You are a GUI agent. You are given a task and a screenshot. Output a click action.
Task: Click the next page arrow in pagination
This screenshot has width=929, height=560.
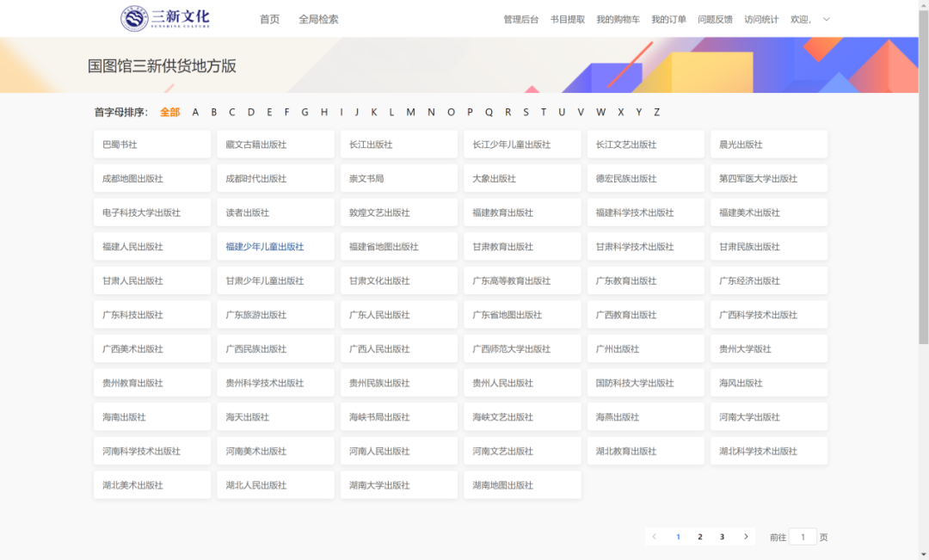746,536
